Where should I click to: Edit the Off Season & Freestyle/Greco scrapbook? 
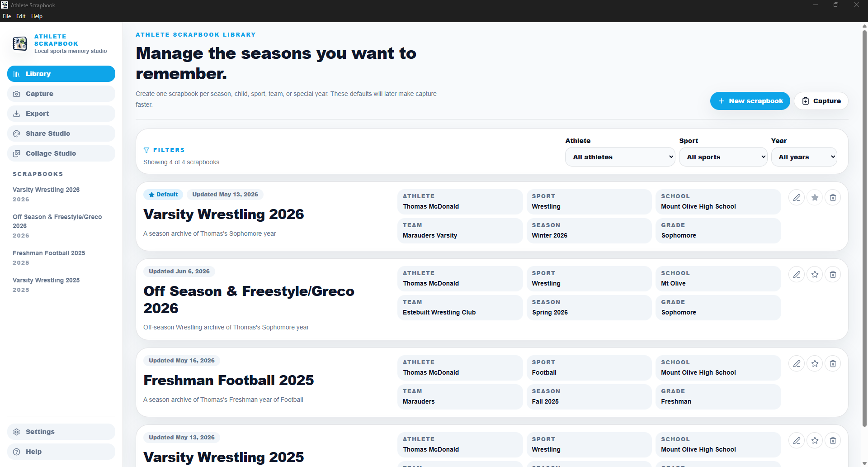click(797, 274)
